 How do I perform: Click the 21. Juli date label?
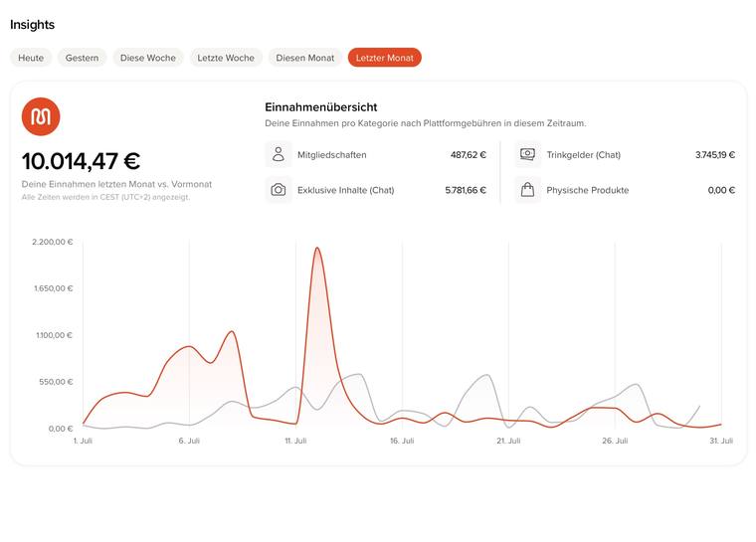508,441
